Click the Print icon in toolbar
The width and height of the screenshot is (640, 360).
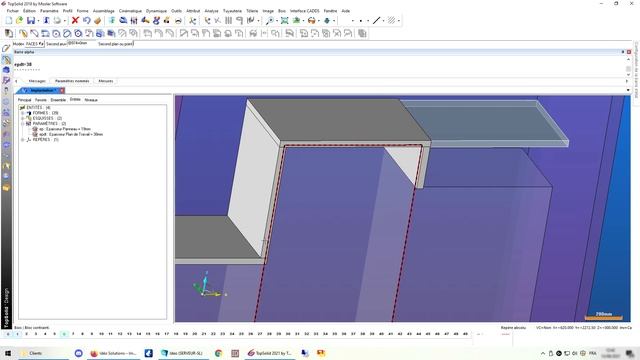[x=58, y=20]
